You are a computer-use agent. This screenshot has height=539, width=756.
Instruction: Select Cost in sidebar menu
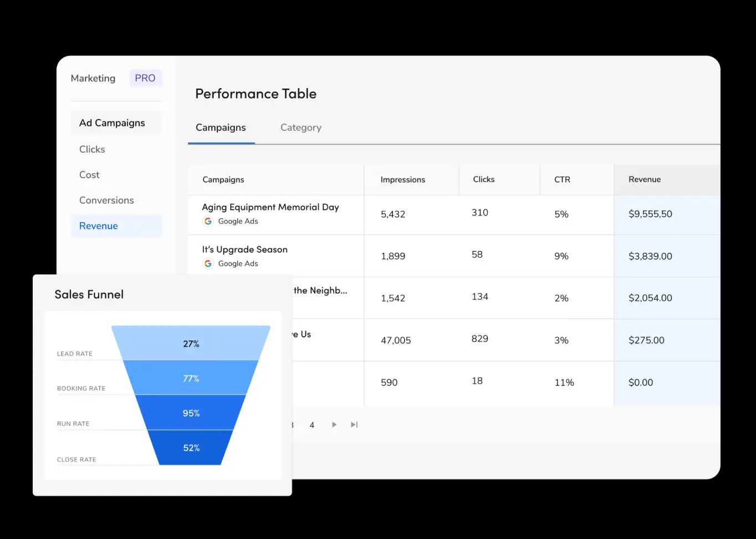coord(89,174)
